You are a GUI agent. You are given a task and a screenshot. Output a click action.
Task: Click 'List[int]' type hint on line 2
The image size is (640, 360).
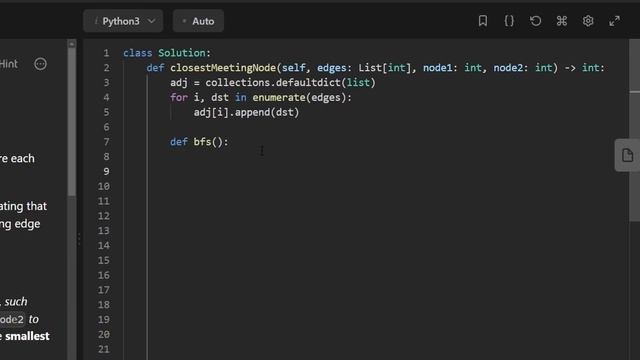(384, 68)
